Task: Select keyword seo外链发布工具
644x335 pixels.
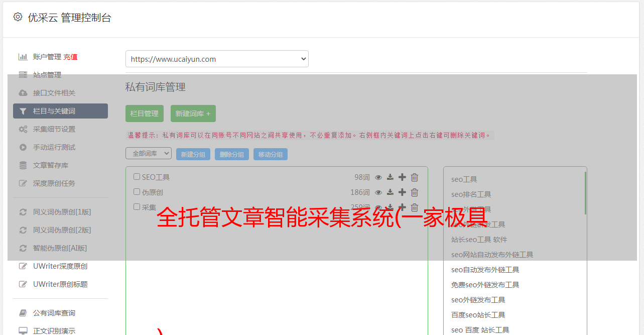Action: coord(478,300)
